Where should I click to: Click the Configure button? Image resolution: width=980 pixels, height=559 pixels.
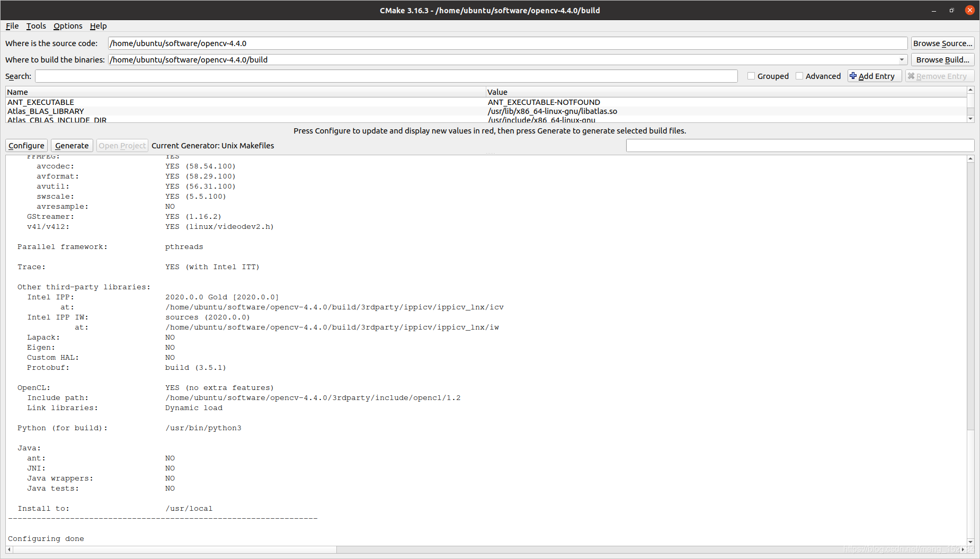(26, 146)
